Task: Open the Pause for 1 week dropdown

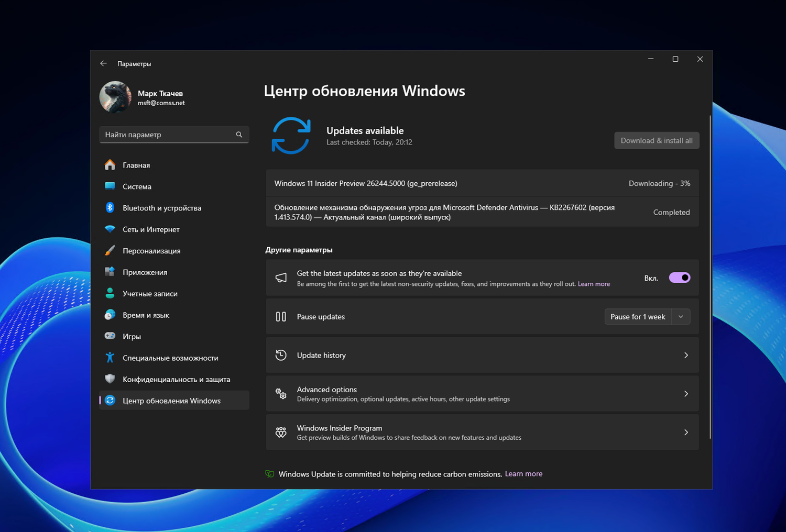Action: pos(681,316)
